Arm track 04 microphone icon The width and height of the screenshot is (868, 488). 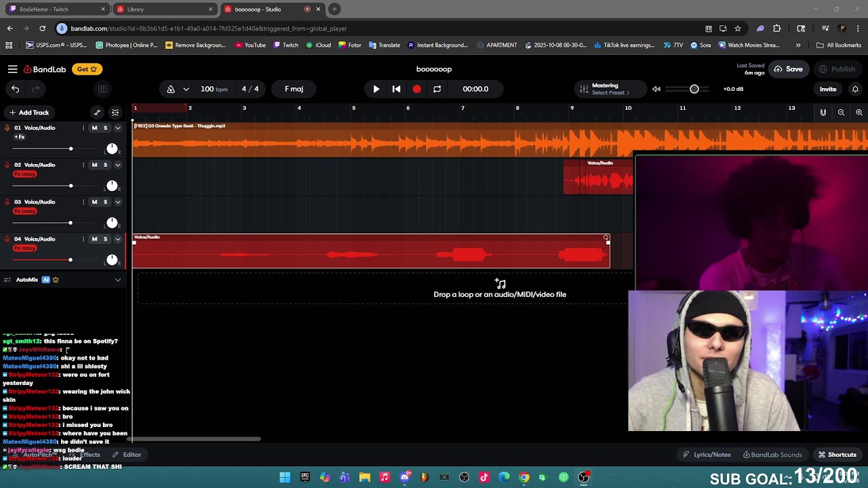7,239
